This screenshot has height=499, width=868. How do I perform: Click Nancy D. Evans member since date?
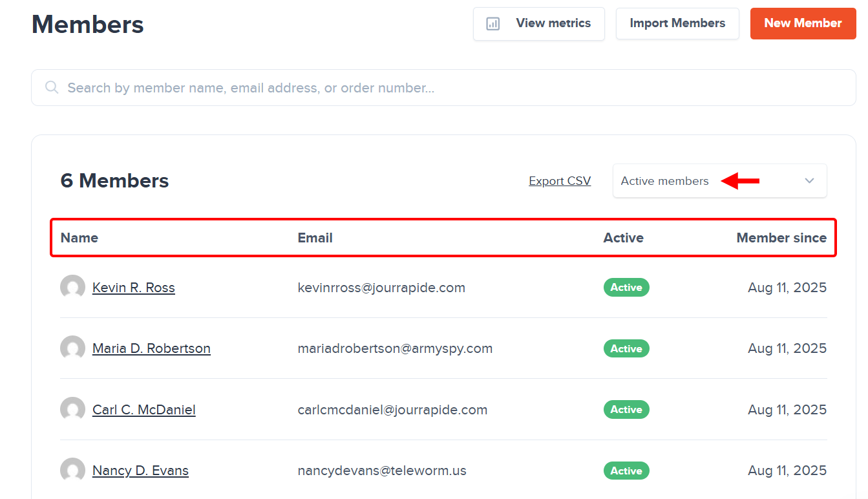[x=787, y=471]
